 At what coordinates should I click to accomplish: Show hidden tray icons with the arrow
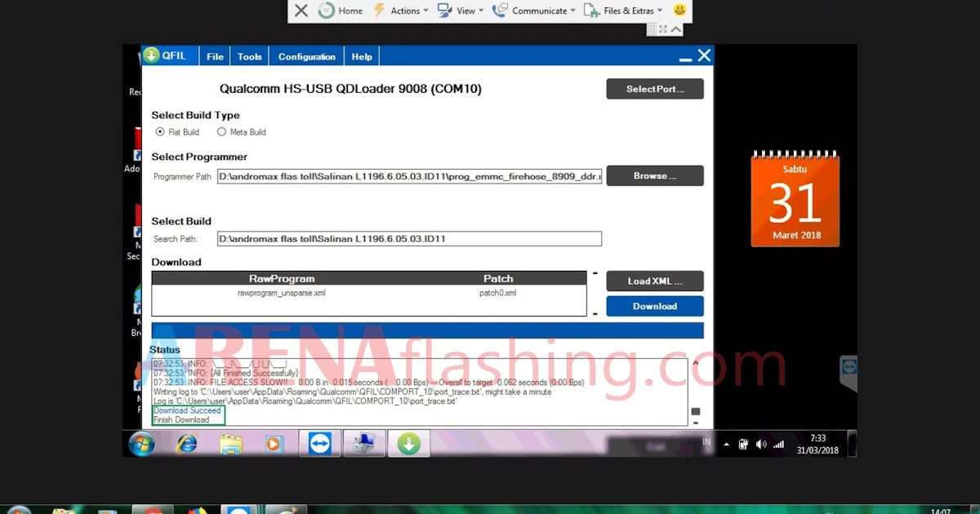coord(727,445)
